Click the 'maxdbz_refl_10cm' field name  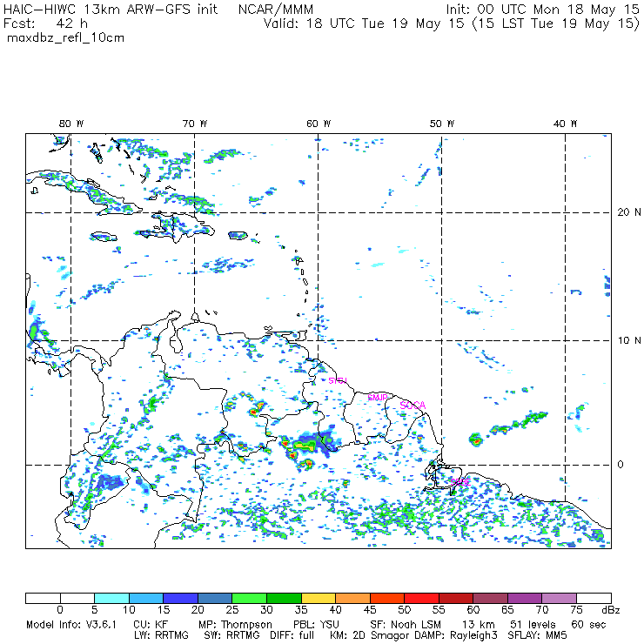tap(66, 38)
